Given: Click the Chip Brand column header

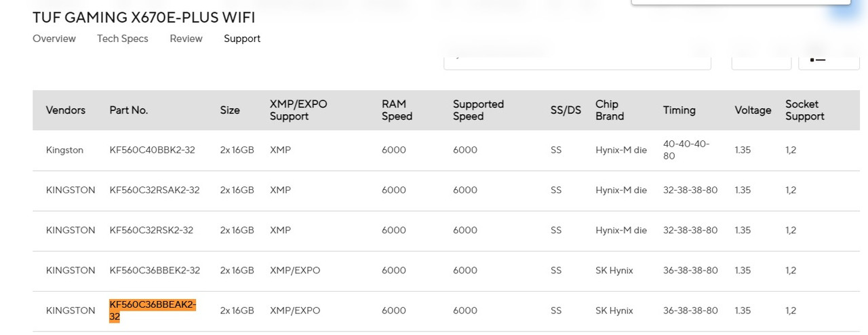Looking at the screenshot, I should click(x=610, y=110).
